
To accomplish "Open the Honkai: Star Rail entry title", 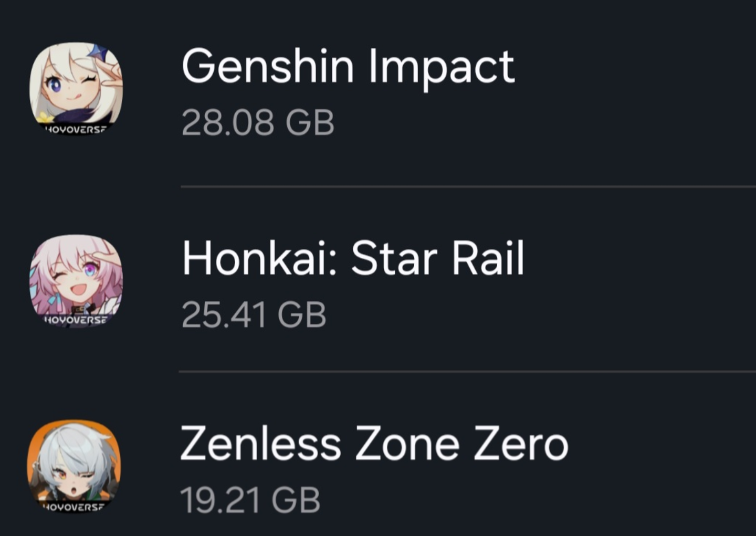I will [x=353, y=258].
